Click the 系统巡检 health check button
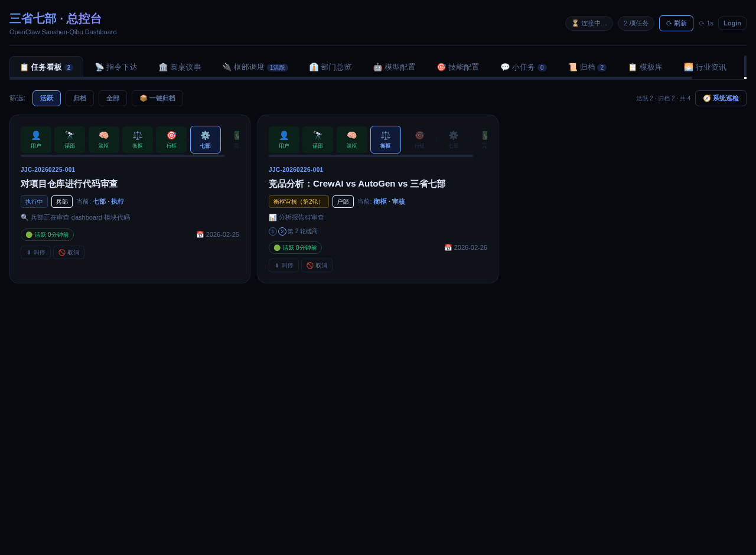This screenshot has height=555, width=756. (721, 97)
